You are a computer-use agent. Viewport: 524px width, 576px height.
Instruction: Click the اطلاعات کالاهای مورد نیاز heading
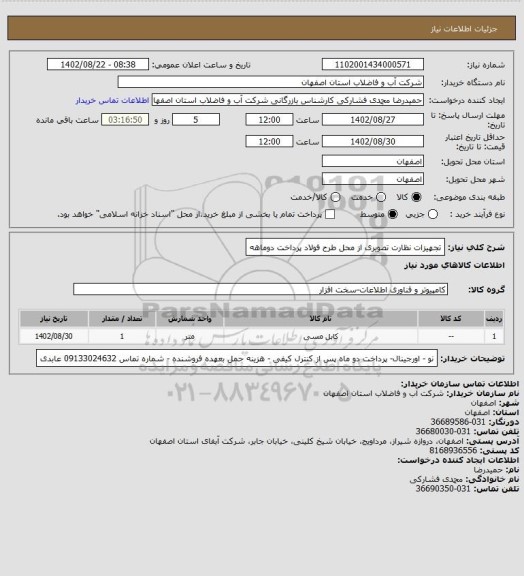pyautogui.click(x=454, y=265)
